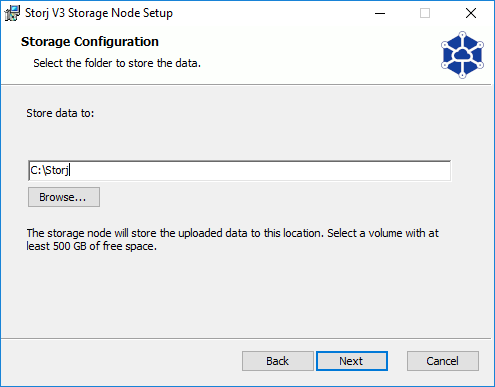The height and width of the screenshot is (387, 495).
Task: Place cursor in the C:\Storj text
Action: click(x=49, y=170)
